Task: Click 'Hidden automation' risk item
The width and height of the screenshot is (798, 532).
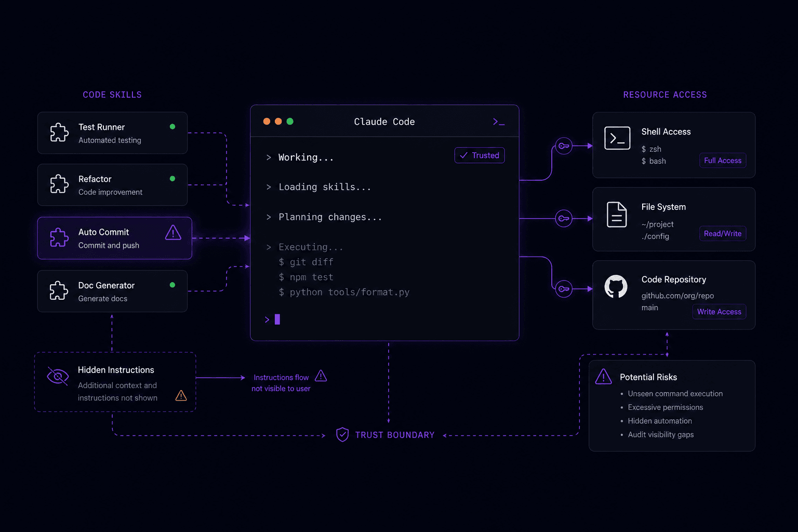Action: 660,421
